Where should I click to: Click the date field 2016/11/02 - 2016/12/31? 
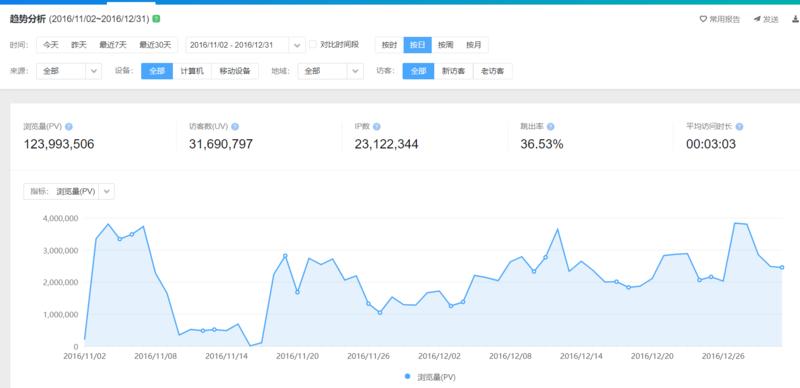coord(238,45)
